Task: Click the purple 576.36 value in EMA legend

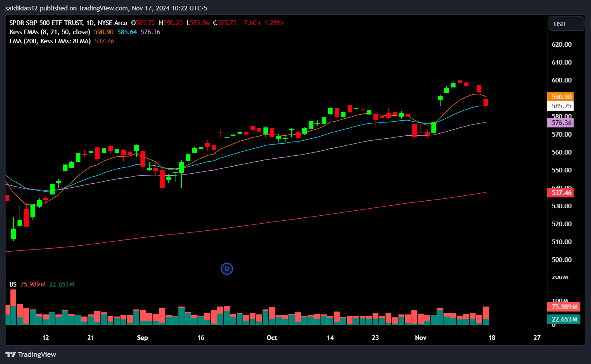Action: pos(150,32)
